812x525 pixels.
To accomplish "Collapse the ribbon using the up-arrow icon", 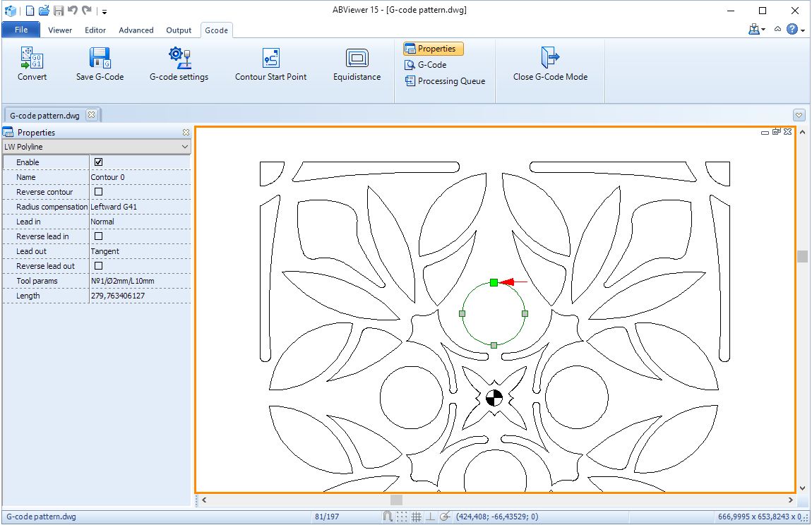I will pyautogui.click(x=777, y=30).
